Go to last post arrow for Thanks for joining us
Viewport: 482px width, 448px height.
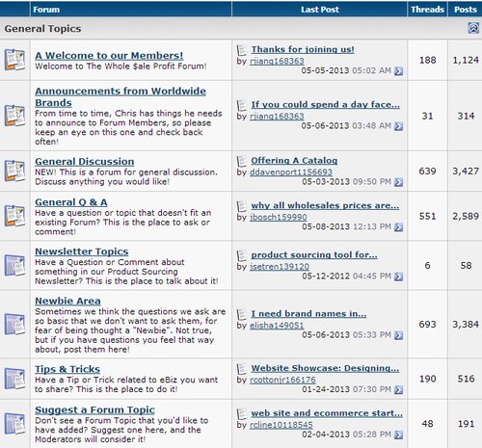(398, 71)
